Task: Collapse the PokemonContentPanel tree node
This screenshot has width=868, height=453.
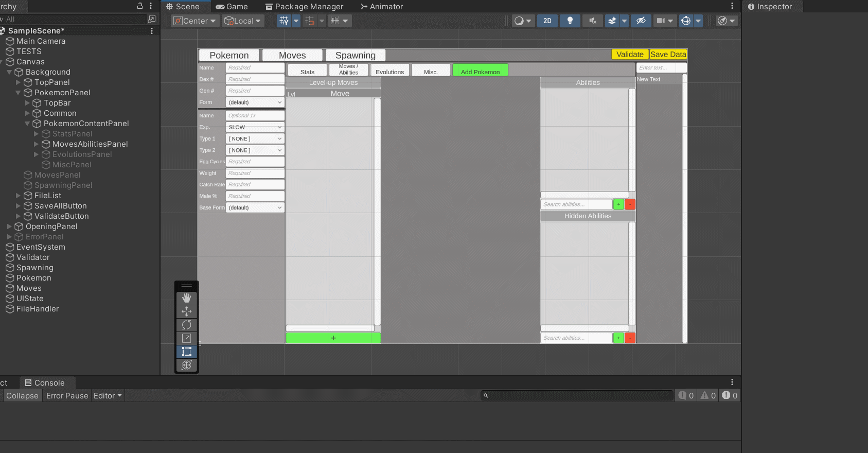Action: (x=27, y=124)
